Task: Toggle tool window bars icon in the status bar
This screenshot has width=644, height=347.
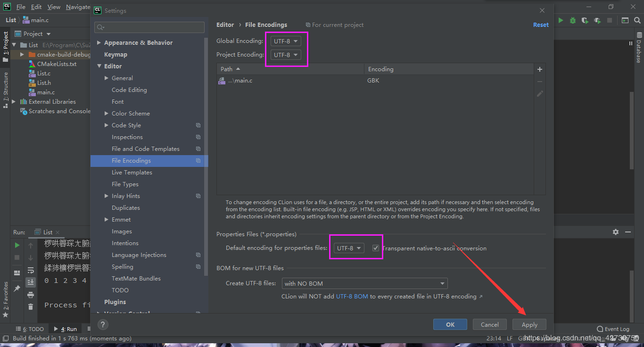Action: coord(6,338)
